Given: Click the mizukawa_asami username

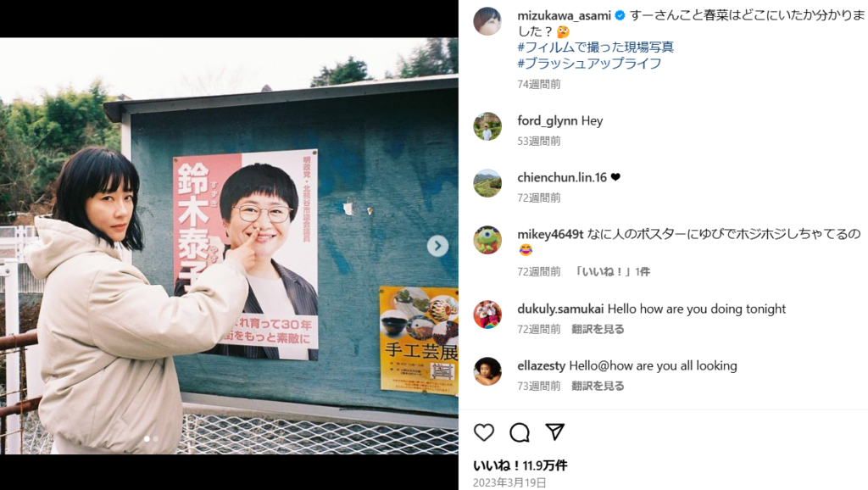Looking at the screenshot, I should 564,15.
